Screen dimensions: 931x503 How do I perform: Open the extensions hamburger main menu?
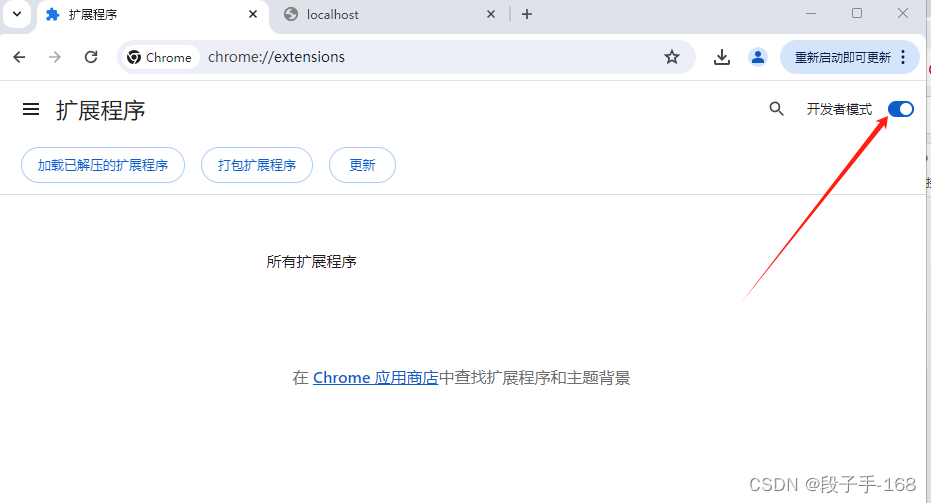pyautogui.click(x=31, y=109)
